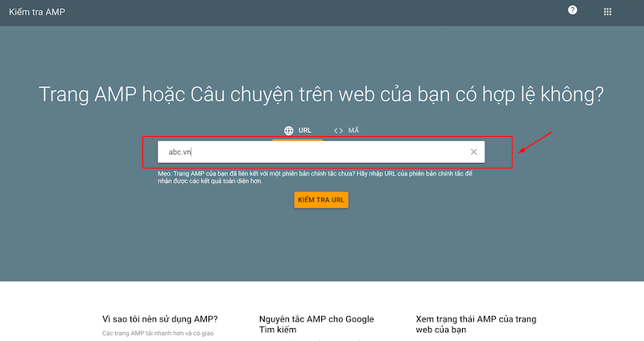Open Xem trạng thái AMP của trang web
644x341 pixels.
476,324
